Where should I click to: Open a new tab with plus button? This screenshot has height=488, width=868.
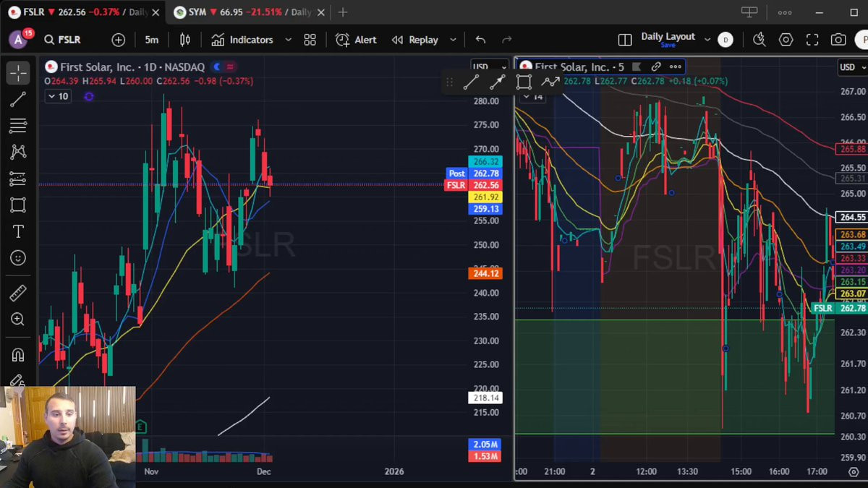pos(343,12)
